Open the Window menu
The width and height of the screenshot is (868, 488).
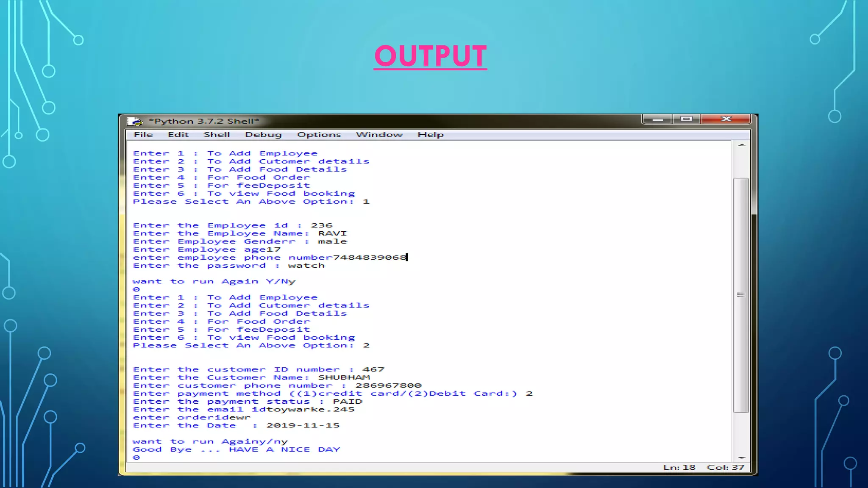click(379, 135)
